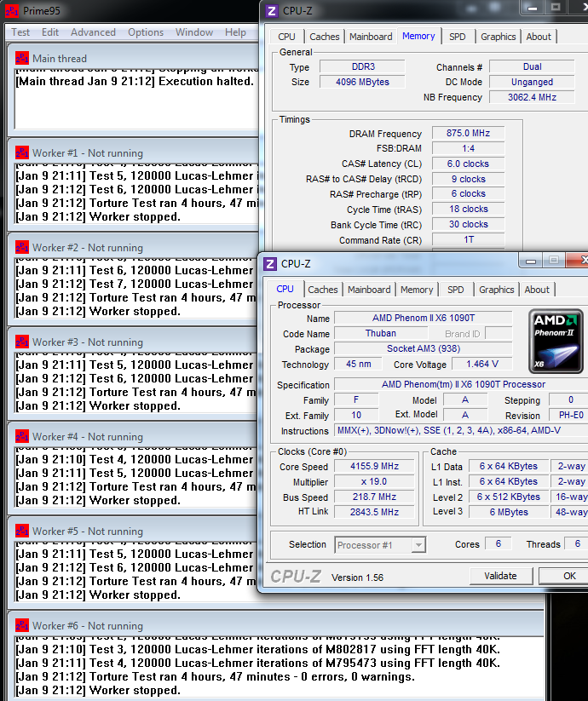Open the Advanced menu in Prime95
Viewport: 588px width, 701px height.
(x=93, y=32)
